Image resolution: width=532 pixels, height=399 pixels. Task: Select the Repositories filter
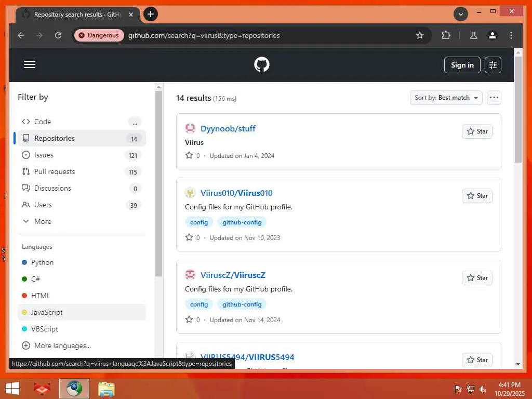[82, 138]
